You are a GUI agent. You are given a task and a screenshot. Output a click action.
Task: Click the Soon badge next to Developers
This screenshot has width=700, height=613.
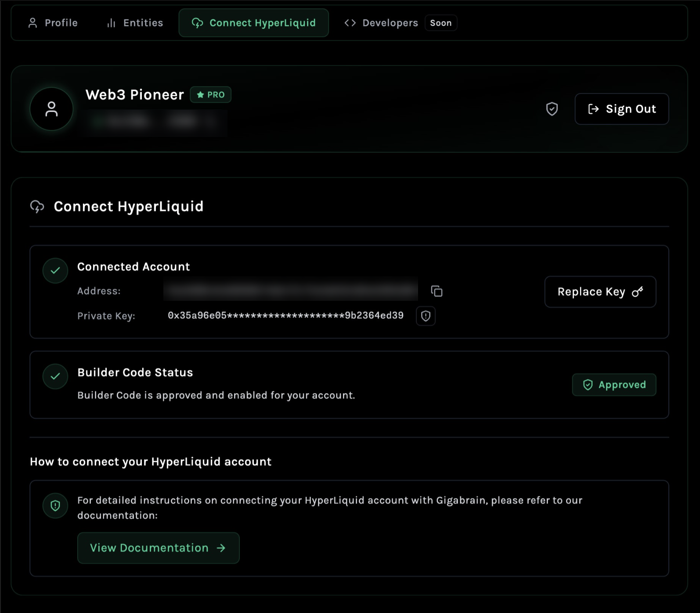(441, 23)
